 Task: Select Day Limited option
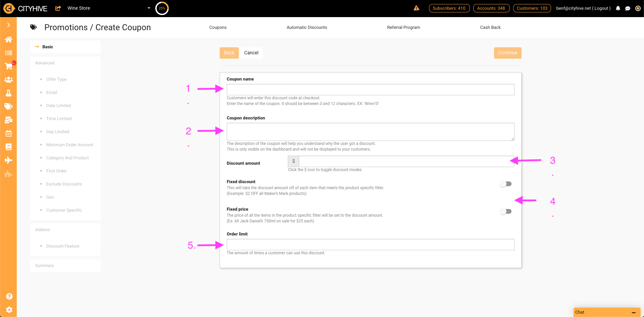pyautogui.click(x=58, y=132)
